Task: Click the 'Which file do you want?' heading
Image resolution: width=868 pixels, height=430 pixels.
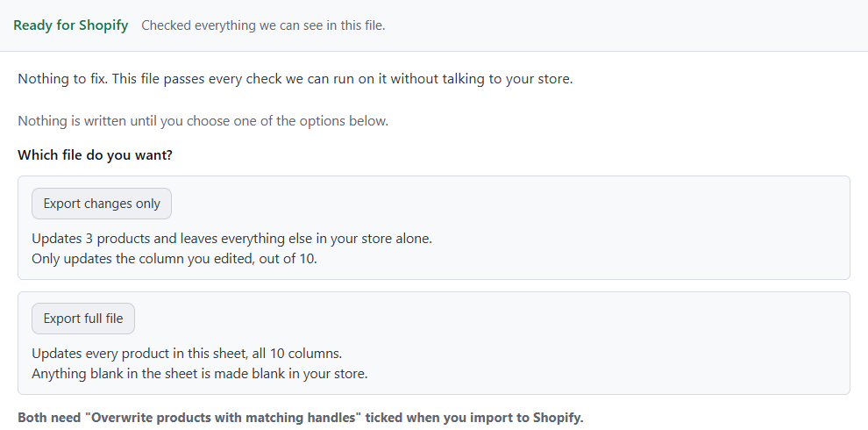Action: tap(96, 155)
